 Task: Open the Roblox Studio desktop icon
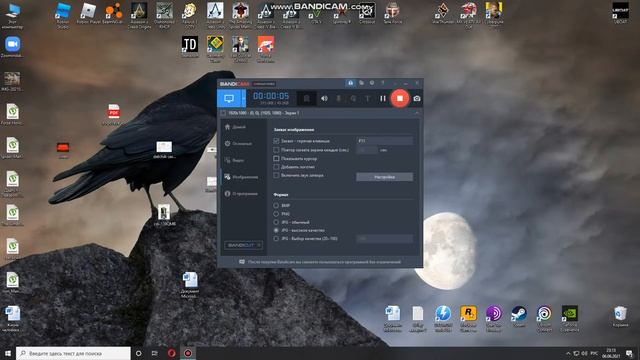[x=63, y=16]
